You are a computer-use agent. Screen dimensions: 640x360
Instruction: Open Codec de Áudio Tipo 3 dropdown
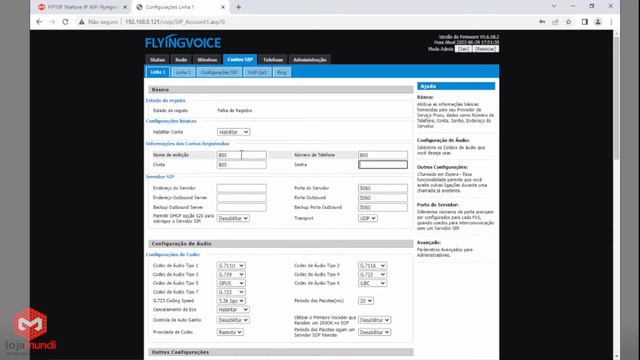click(x=231, y=275)
